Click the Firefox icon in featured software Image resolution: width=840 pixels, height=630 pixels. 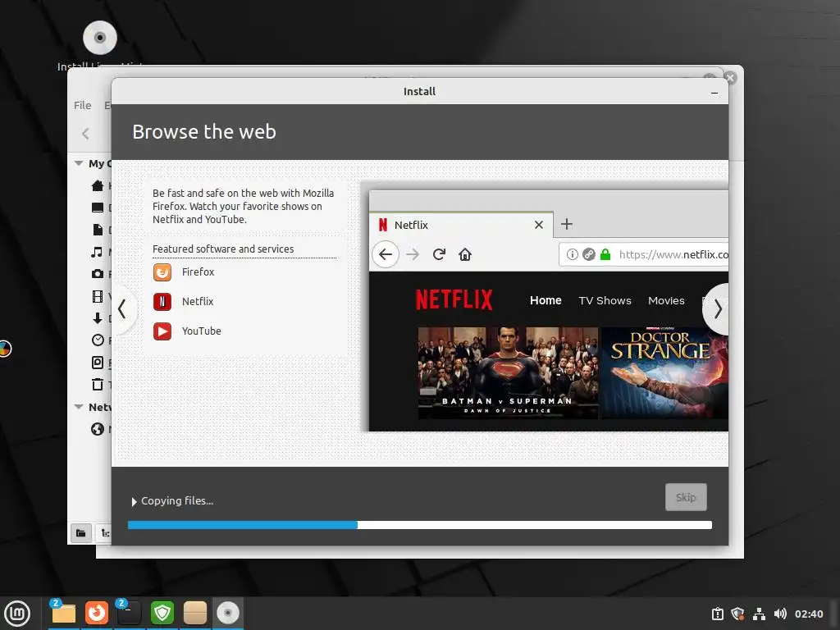coord(162,272)
